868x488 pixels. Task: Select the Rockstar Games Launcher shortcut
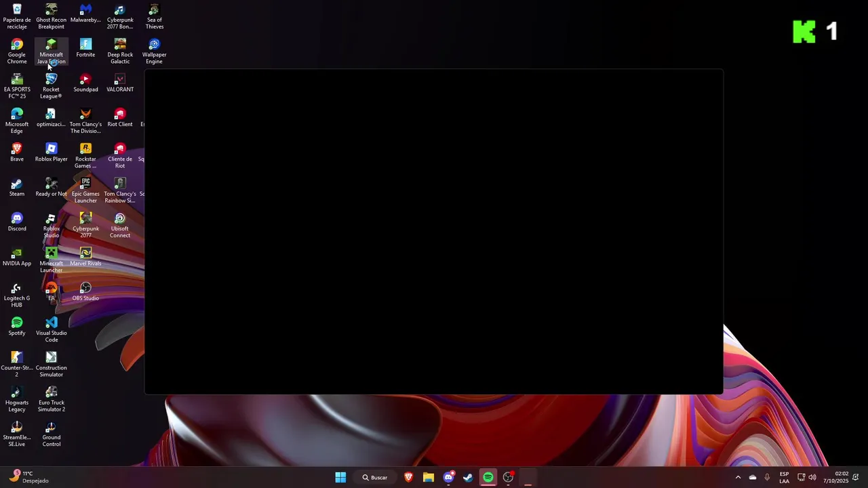coord(85,156)
